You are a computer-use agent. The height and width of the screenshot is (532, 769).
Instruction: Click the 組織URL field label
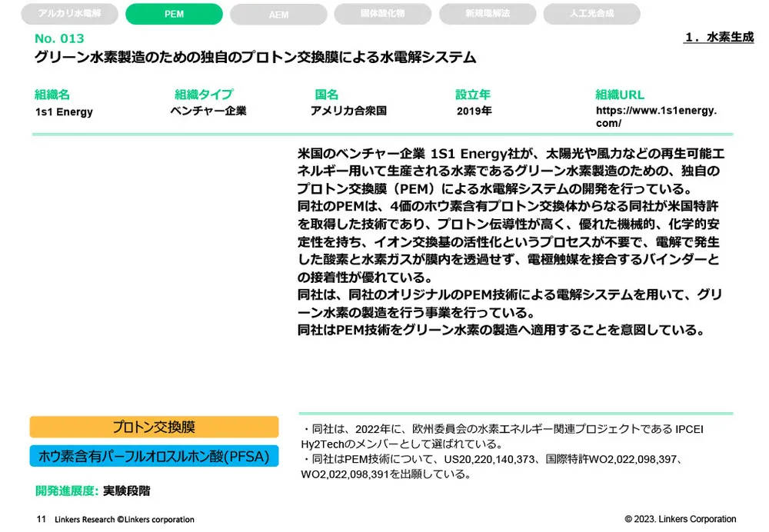(x=620, y=95)
